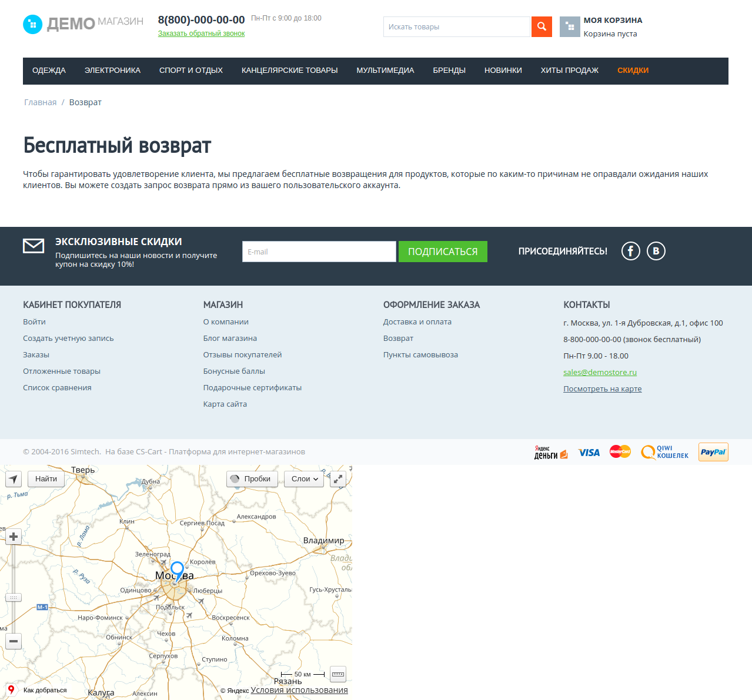Open the shopping cart icon
The width and height of the screenshot is (752, 700).
coord(570,26)
